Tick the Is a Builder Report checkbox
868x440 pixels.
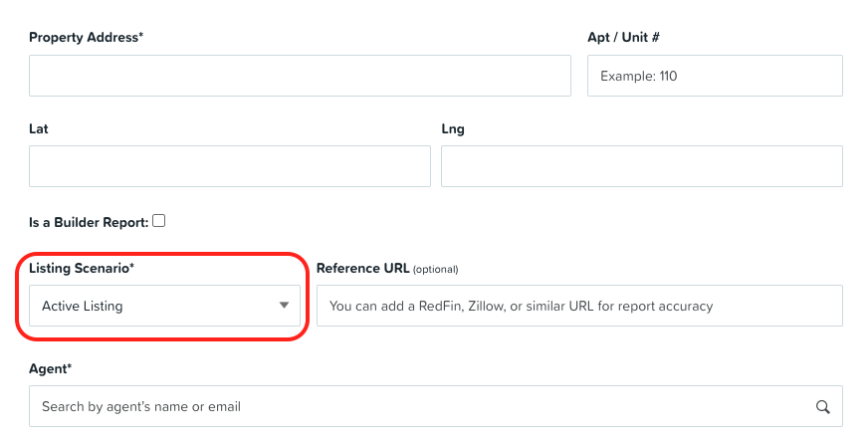coord(159,221)
